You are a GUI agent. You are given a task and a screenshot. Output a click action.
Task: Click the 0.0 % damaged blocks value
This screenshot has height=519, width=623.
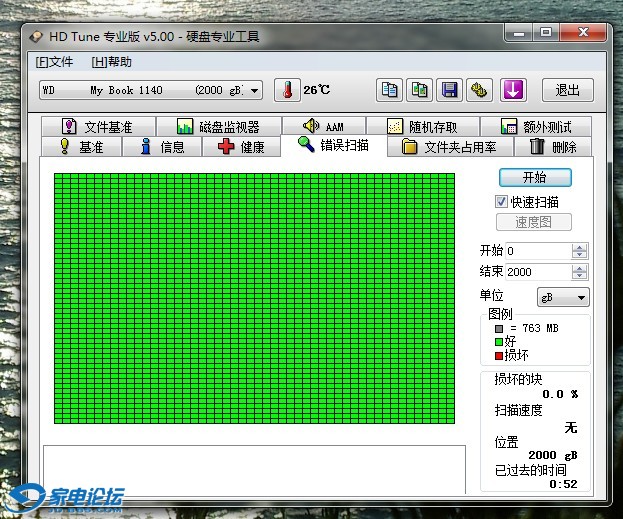tap(560, 394)
